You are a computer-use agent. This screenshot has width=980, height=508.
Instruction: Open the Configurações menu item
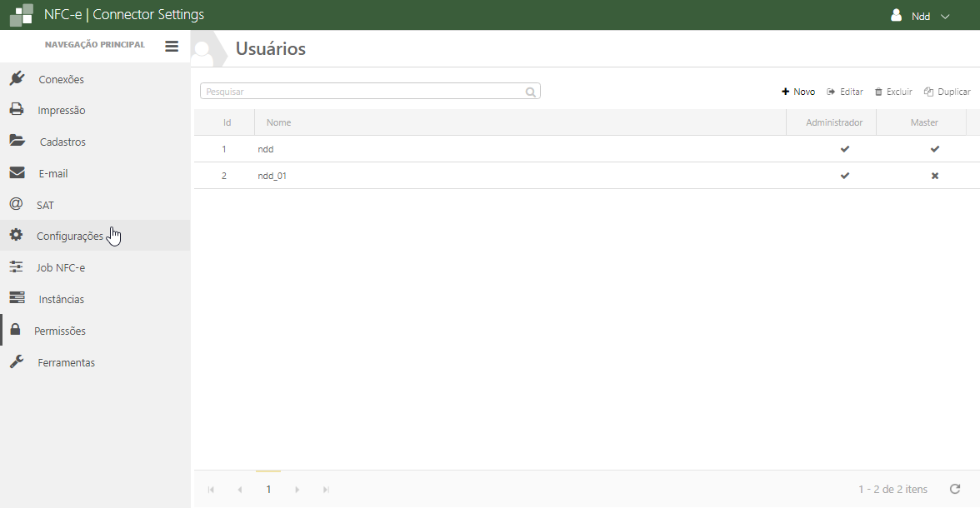70,236
